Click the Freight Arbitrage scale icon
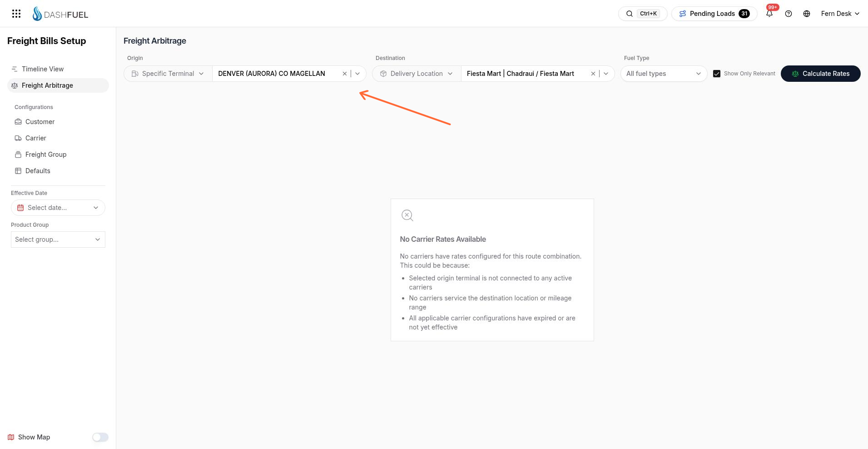Viewport: 868px width, 449px height. pos(15,85)
